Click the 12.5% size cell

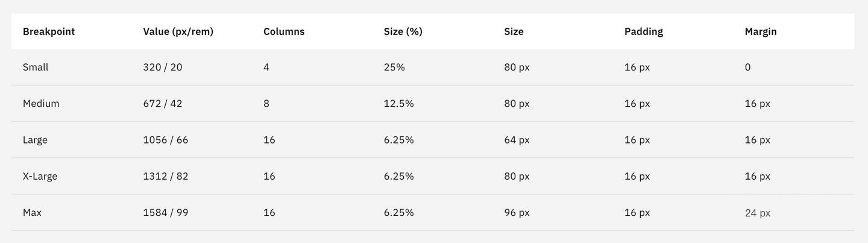[398, 104]
